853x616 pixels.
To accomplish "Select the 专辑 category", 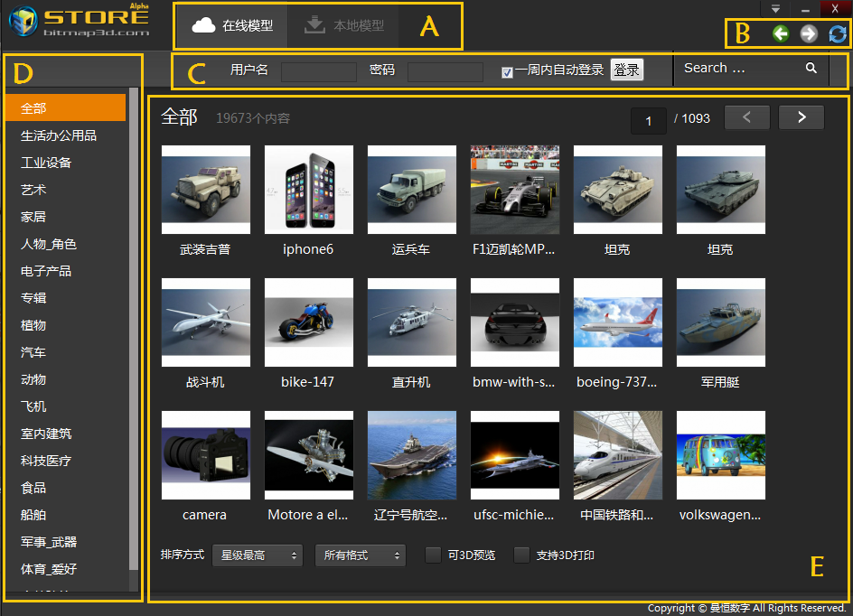I will [x=65, y=298].
